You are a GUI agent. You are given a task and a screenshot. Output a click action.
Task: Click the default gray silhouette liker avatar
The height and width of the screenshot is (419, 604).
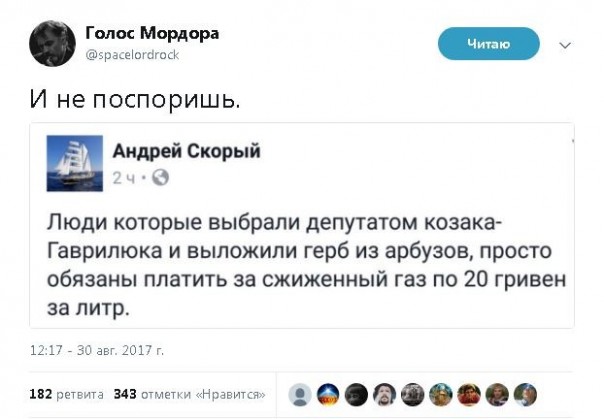[x=300, y=395]
